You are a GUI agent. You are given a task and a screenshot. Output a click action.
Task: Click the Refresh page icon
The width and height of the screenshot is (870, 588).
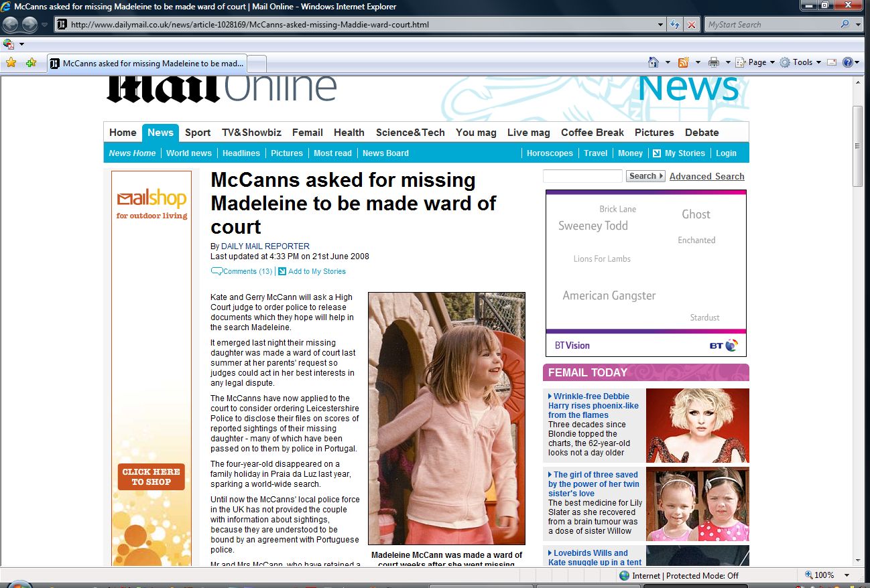point(676,25)
